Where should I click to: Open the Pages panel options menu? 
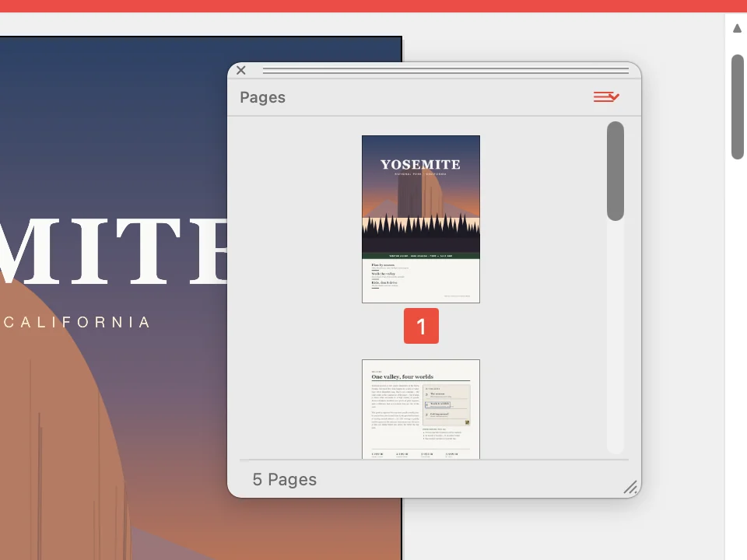pyautogui.click(x=606, y=97)
